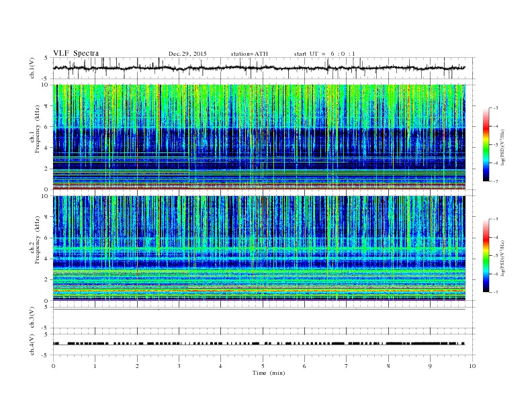Image resolution: width=532 pixels, height=411 pixels.
Task: Click the "-3" label on ch.2 colorbar
Action: [x=496, y=219]
